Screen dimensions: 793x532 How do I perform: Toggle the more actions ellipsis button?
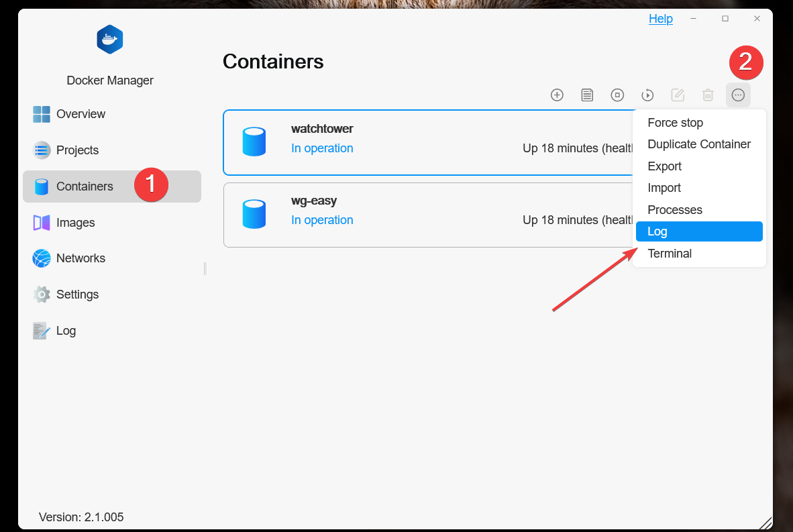click(738, 95)
